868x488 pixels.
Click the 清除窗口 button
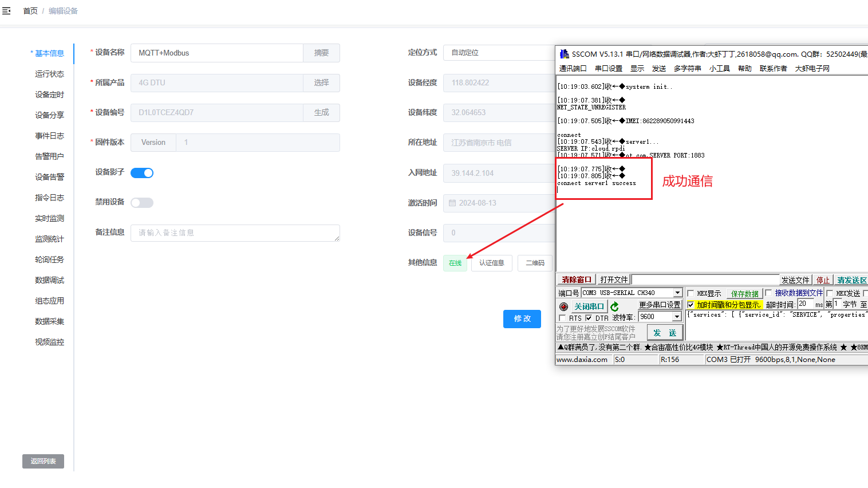(x=576, y=280)
